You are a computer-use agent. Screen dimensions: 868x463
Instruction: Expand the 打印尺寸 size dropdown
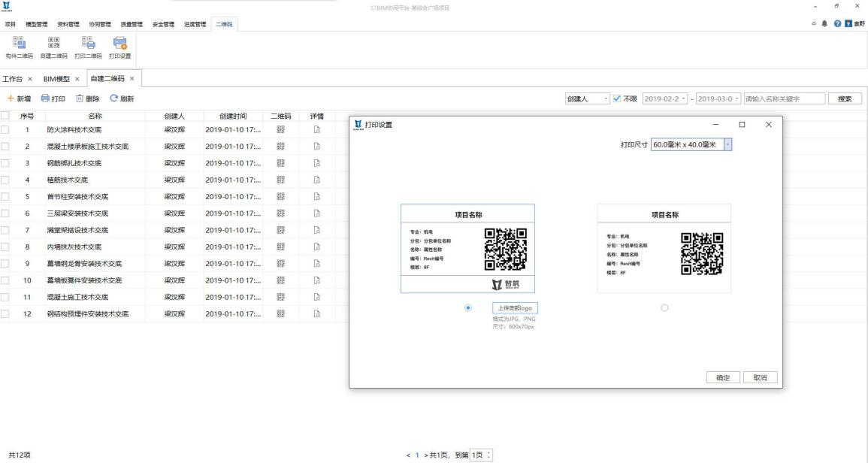[728, 144]
